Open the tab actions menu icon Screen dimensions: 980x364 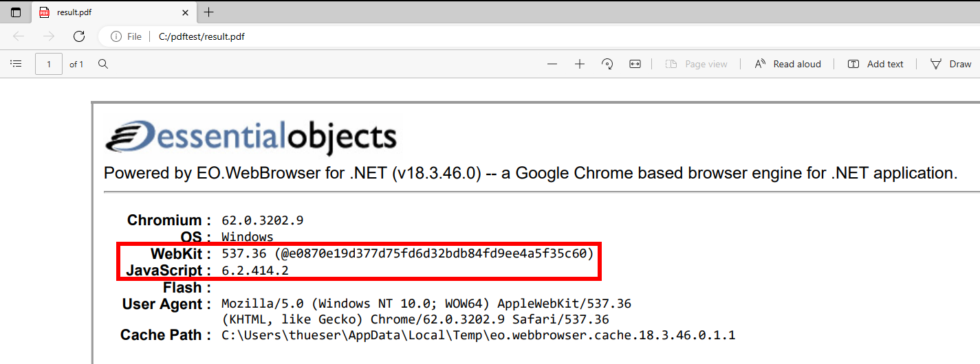pyautogui.click(x=16, y=12)
